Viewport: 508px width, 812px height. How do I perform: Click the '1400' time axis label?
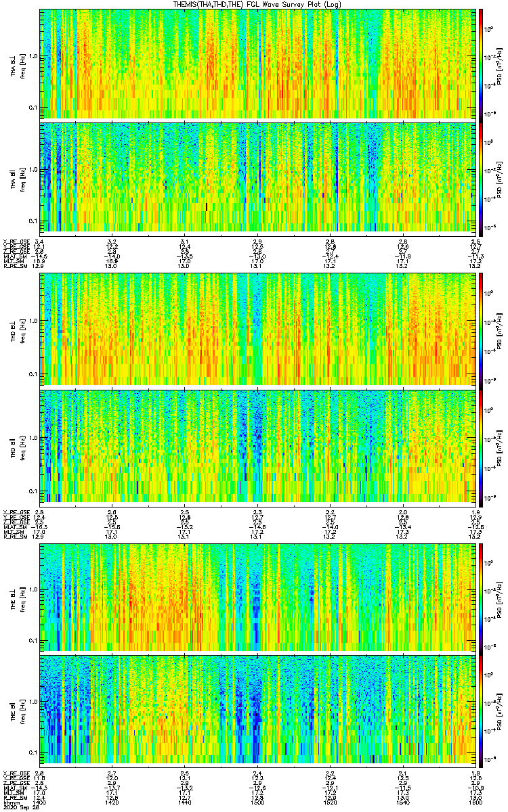[x=40, y=802]
